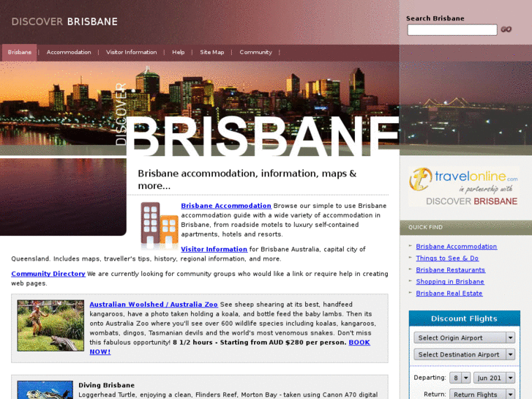Image resolution: width=532 pixels, height=399 pixels.
Task: Click the Australia Zoo crocodile thumbnail
Action: 50,325
